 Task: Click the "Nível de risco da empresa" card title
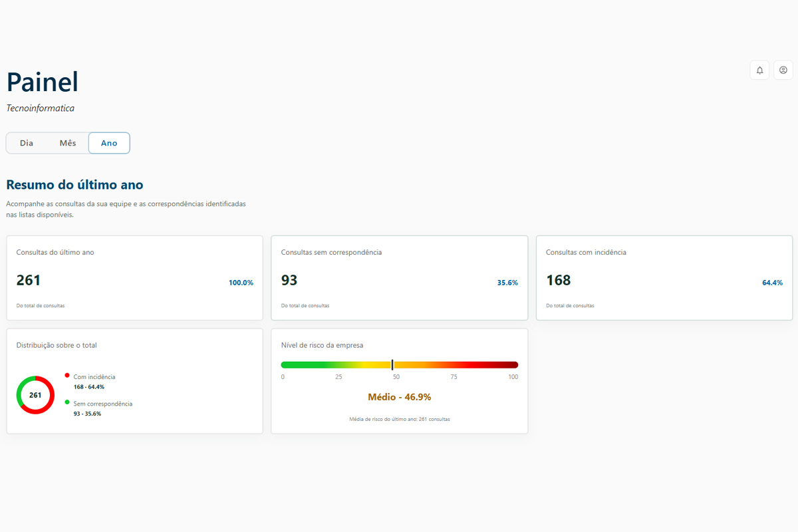coord(322,345)
